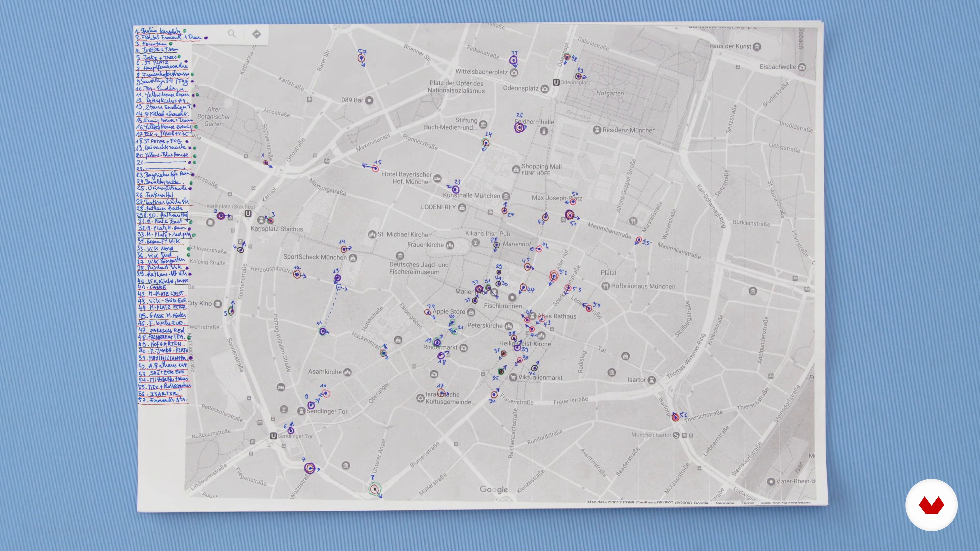Screen dimensions: 980x551
Task: Click the LODENFREY shopping bag icon
Action: click(x=462, y=207)
